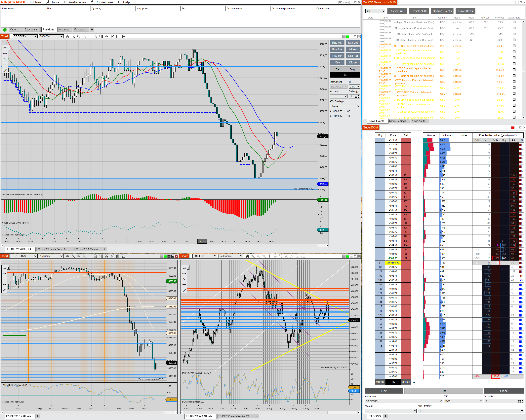The width and height of the screenshot is (526, 420).
Task: Select diagonal arrow line tool on 2000 Tick chart
Action: [5, 59]
